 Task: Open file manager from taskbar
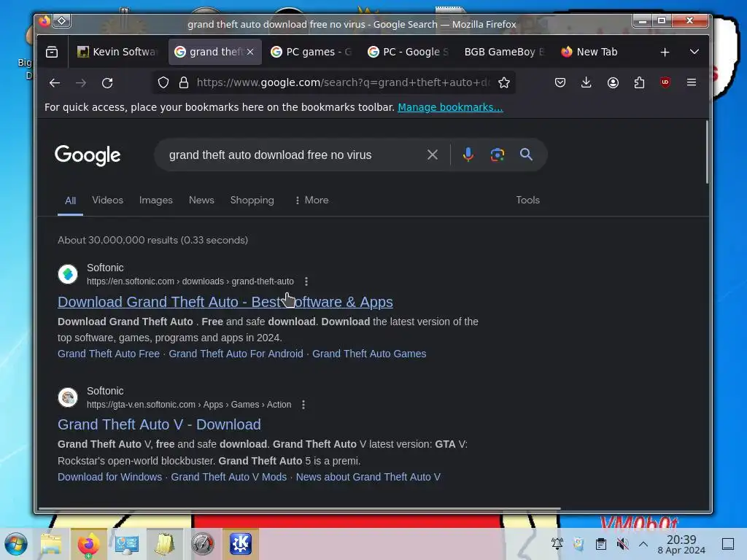pyautogui.click(x=51, y=544)
